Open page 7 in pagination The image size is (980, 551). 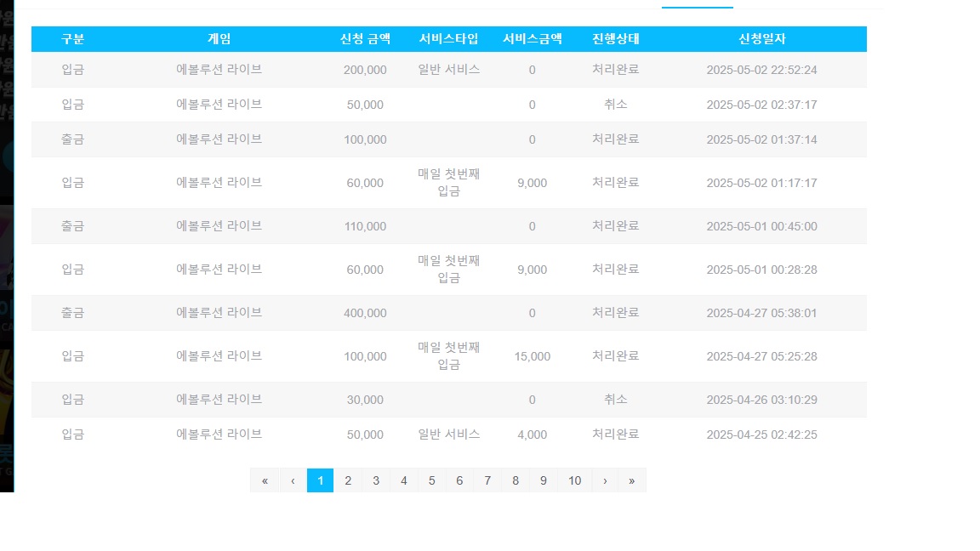click(487, 480)
